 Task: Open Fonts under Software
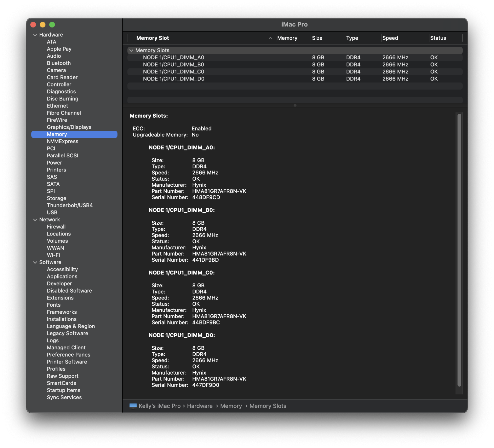tap(54, 305)
